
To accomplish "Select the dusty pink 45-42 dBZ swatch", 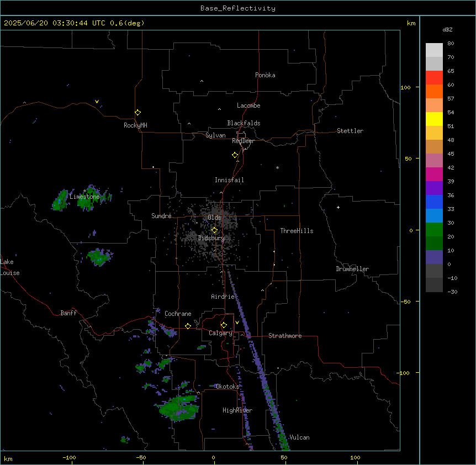I will pos(434,161).
